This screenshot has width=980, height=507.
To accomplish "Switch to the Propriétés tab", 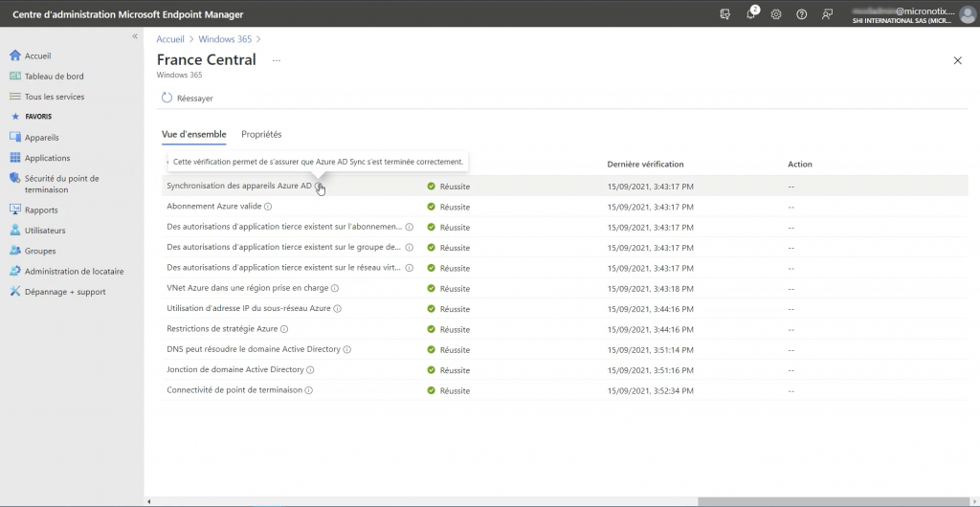I will (261, 135).
